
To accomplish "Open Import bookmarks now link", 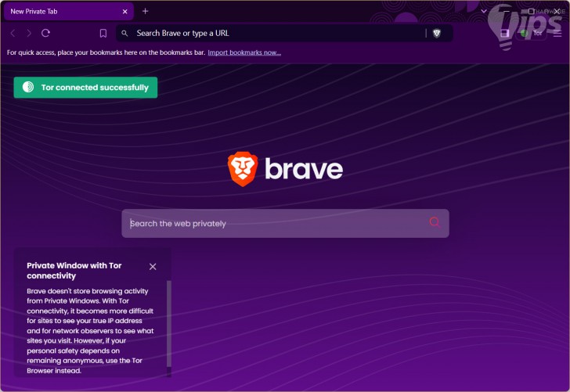I will 244,52.
